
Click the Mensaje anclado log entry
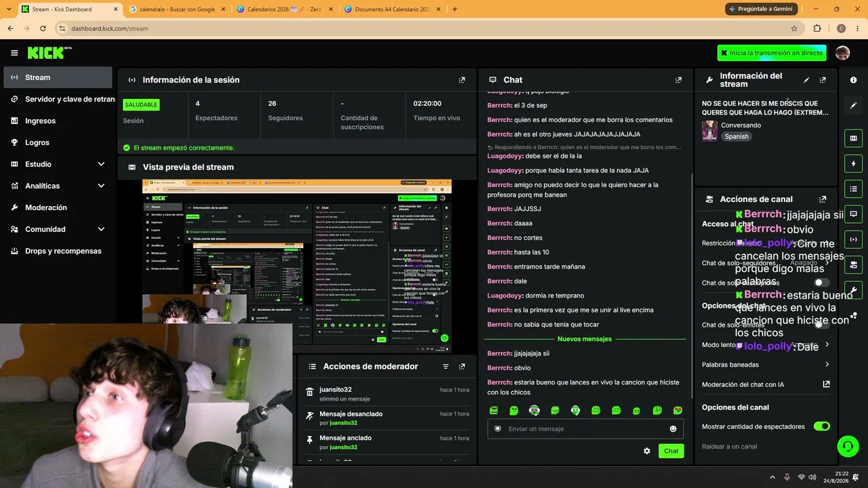pos(388,443)
